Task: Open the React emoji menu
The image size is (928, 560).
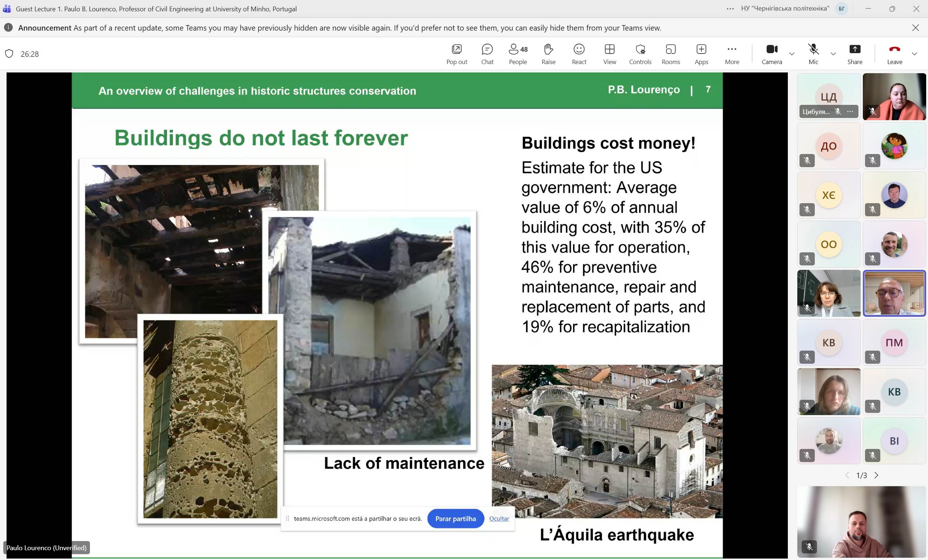Action: [579, 54]
